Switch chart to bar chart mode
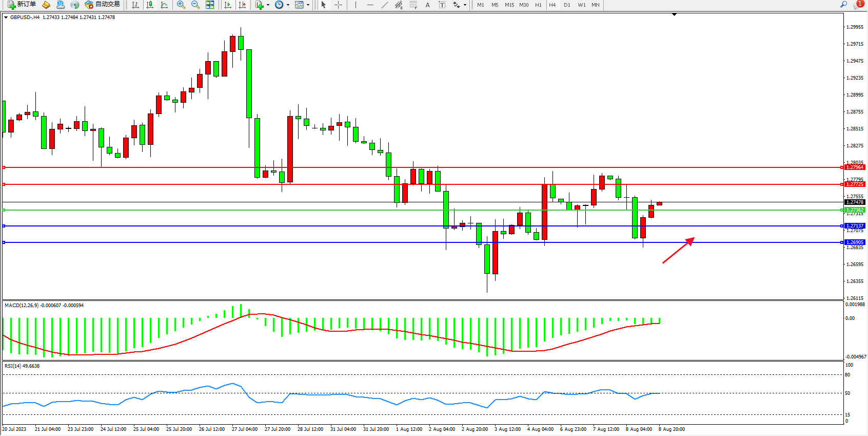This screenshot has height=436, width=868. (135, 5)
